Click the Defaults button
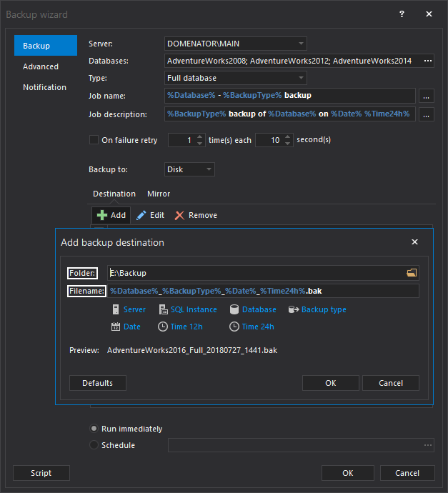This screenshot has height=493, width=448. pos(97,383)
